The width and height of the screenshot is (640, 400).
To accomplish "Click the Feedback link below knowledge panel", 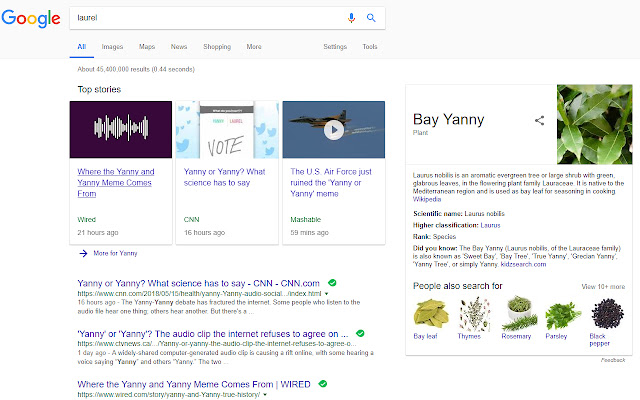I will pos(613,360).
